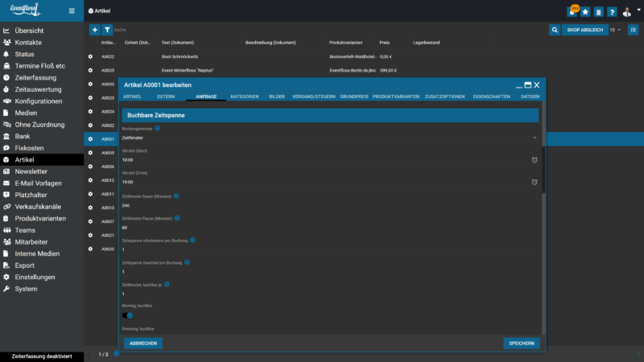Open the calculator icon in header

point(598,12)
